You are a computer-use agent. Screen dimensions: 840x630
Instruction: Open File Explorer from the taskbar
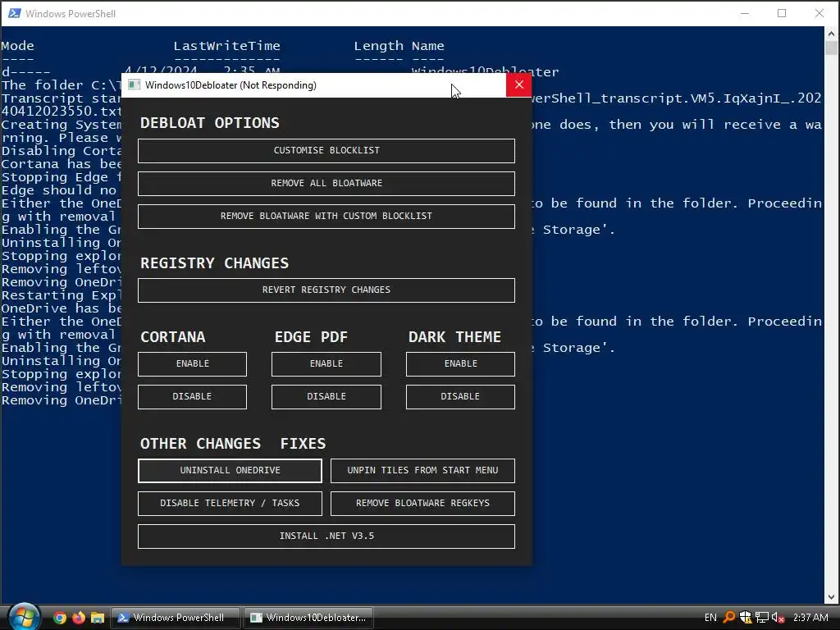(x=98, y=618)
